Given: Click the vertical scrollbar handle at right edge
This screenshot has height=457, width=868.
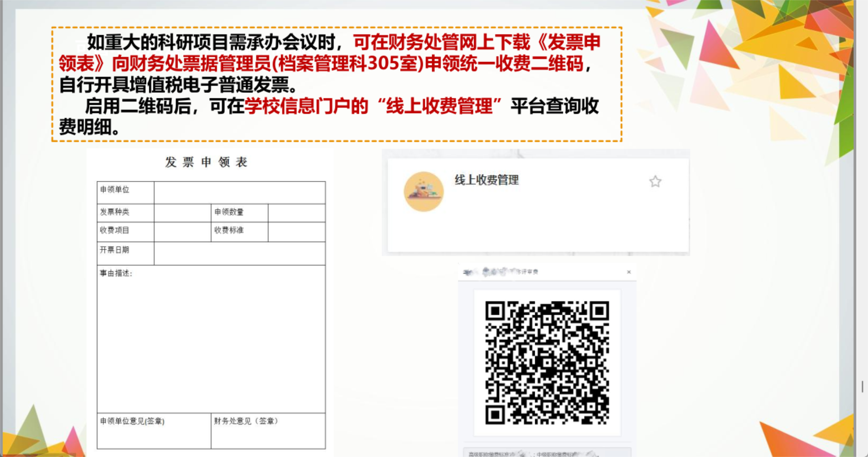Looking at the screenshot, I should [863, 387].
